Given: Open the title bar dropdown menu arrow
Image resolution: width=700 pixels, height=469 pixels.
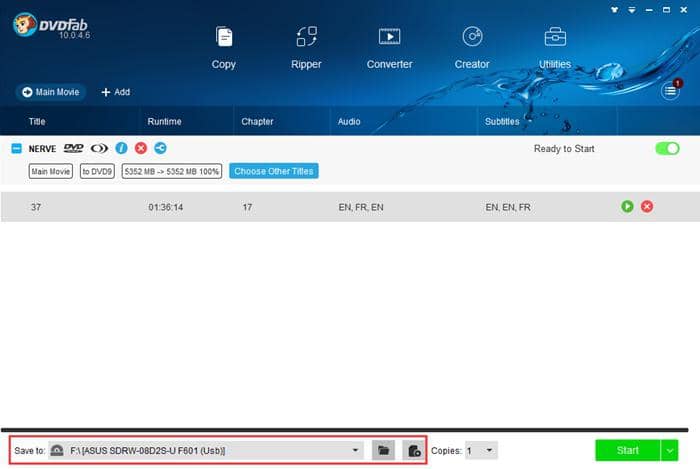Looking at the screenshot, I should pos(632,9).
